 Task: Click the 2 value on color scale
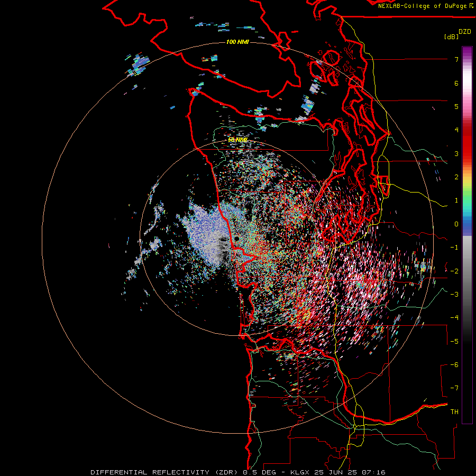click(x=456, y=177)
